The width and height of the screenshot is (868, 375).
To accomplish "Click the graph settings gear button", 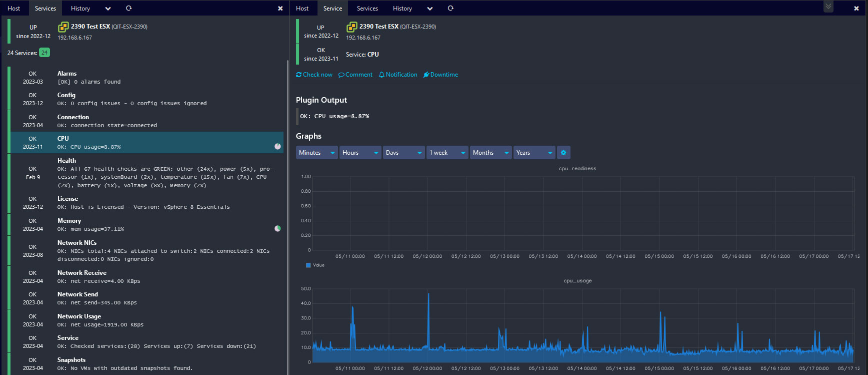I will click(x=563, y=153).
